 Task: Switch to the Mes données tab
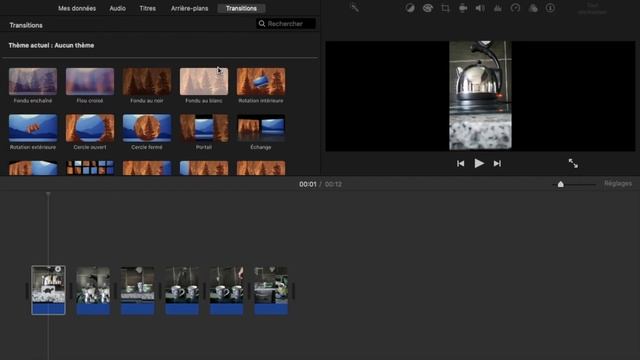tap(77, 8)
